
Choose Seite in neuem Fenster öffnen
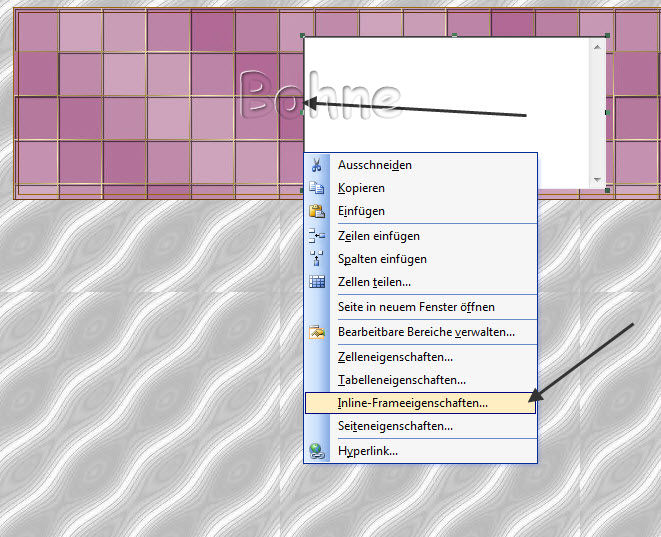click(421, 307)
